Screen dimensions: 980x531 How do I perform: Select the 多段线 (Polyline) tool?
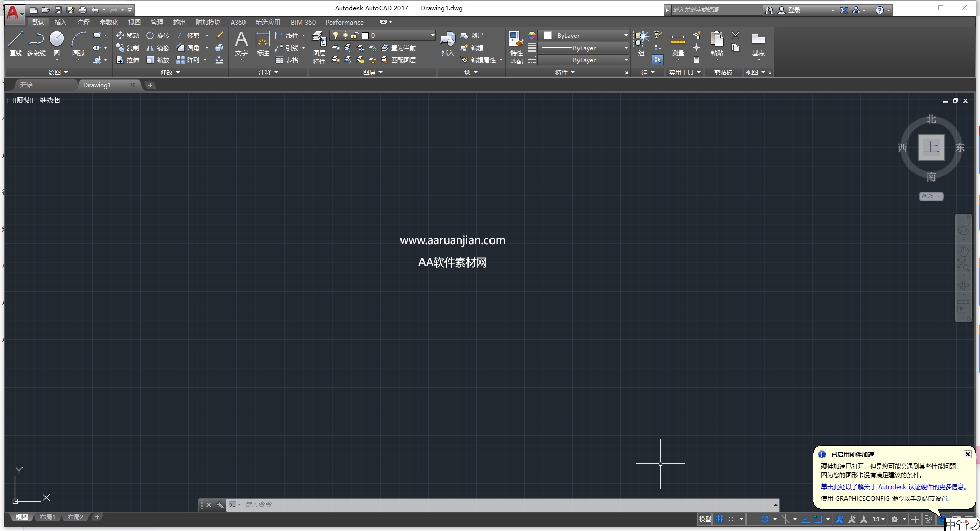tap(36, 41)
